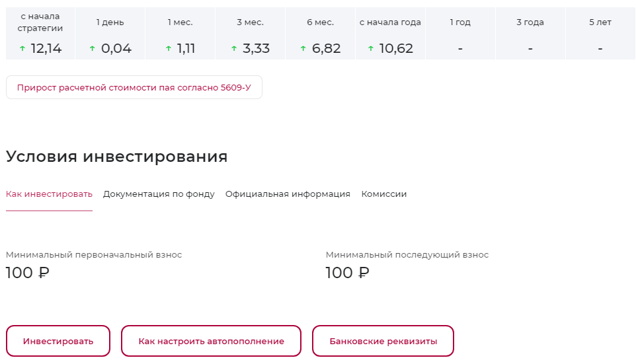Click 100 ₽ under Минимальный первоначальный взнос
Image resolution: width=638 pixels, height=364 pixels.
(x=28, y=272)
